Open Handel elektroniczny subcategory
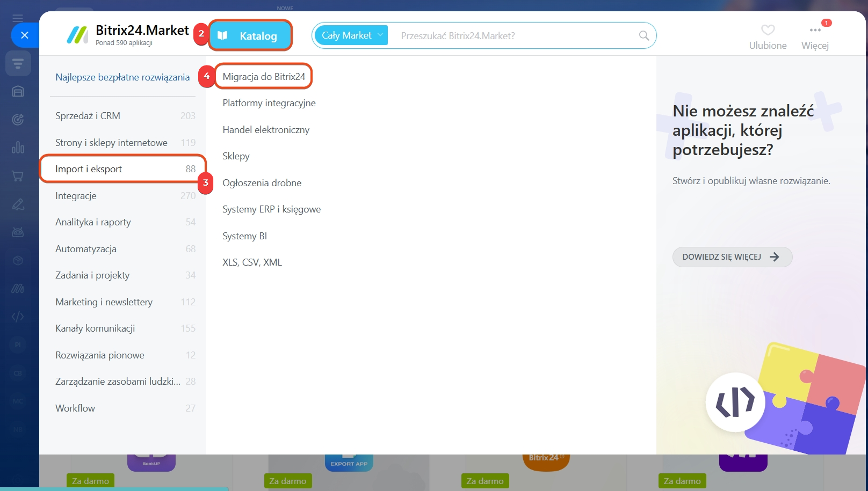Viewport: 868px width, 491px height. coord(266,130)
